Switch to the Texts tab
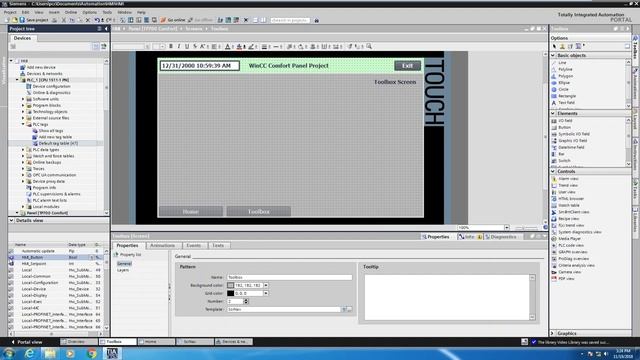This screenshot has height=360, width=640. 218,246
